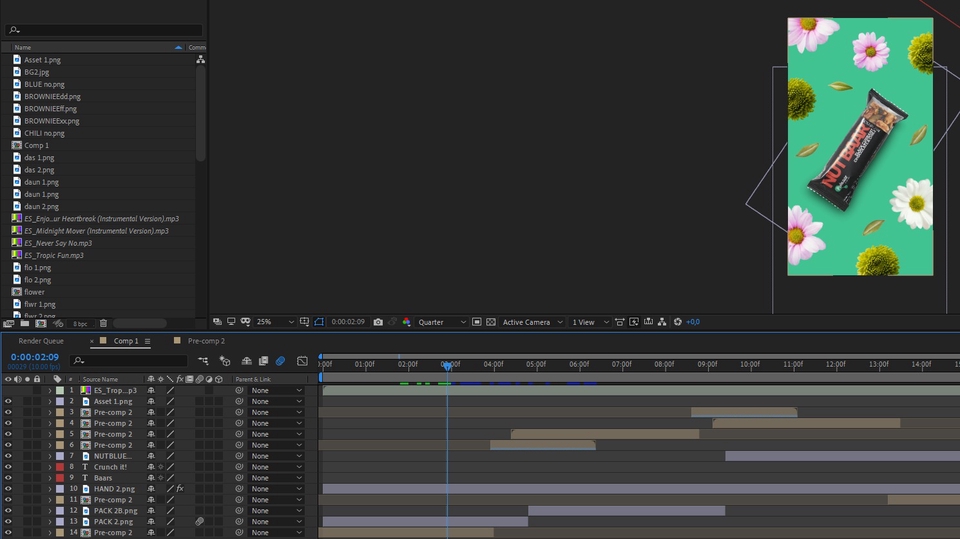Create a new folder in Project panel

point(24,323)
